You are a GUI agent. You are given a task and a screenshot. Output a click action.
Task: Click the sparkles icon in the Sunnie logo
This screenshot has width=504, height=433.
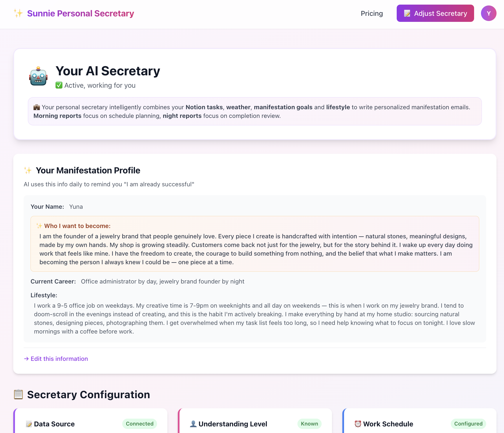point(18,13)
